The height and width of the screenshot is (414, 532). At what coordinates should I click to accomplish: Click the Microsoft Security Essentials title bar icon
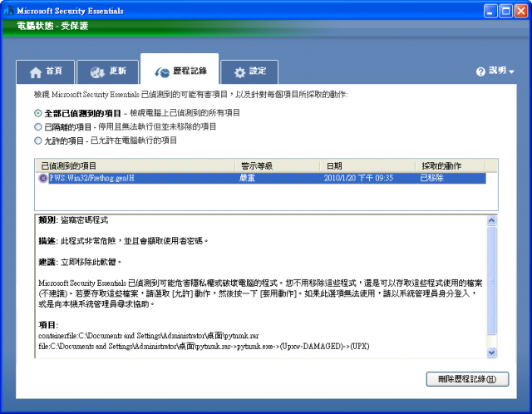click(x=8, y=11)
